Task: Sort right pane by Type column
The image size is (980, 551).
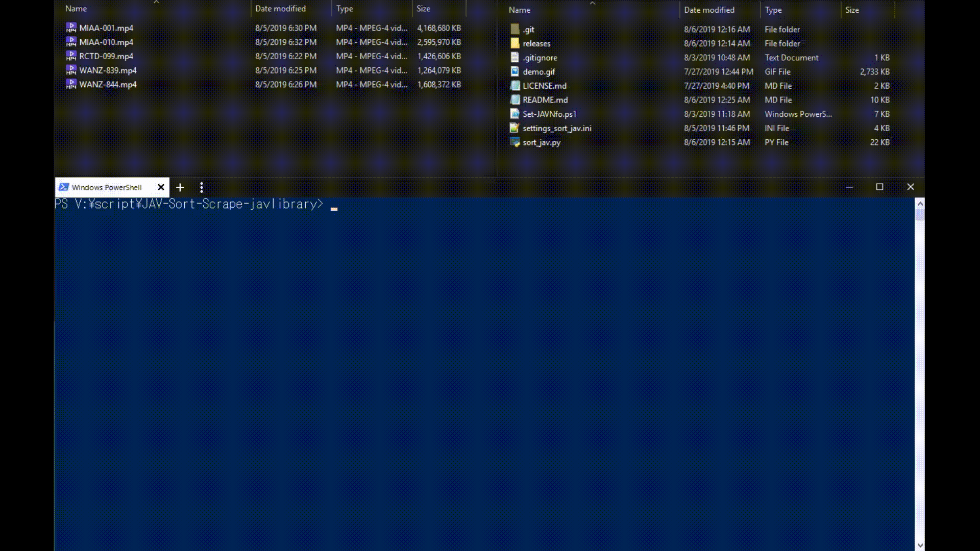Action: point(773,10)
